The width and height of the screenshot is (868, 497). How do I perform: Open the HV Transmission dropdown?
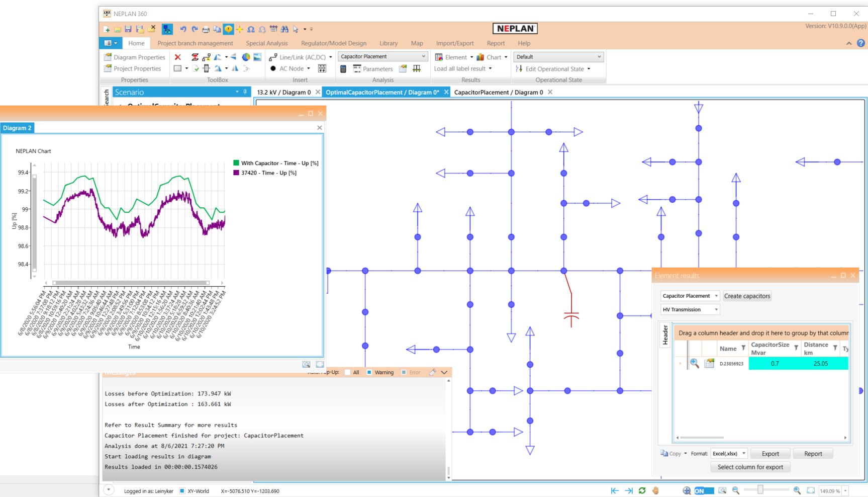pos(690,309)
